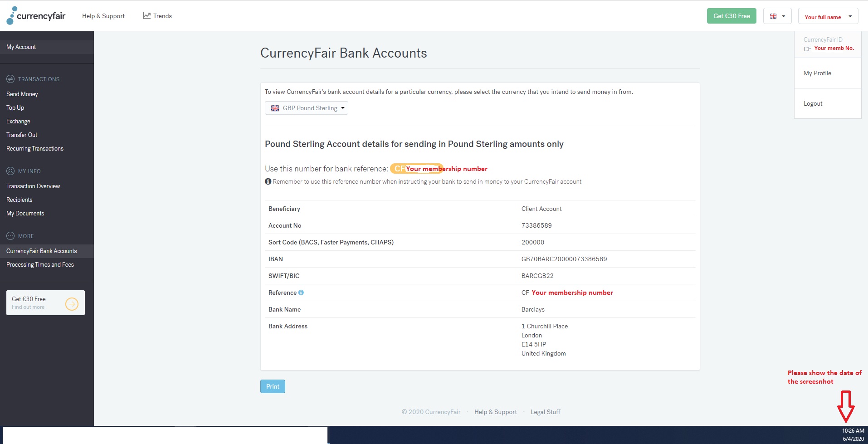This screenshot has width=868, height=444.
Task: Click the sort code value 200000
Action: [x=533, y=242]
